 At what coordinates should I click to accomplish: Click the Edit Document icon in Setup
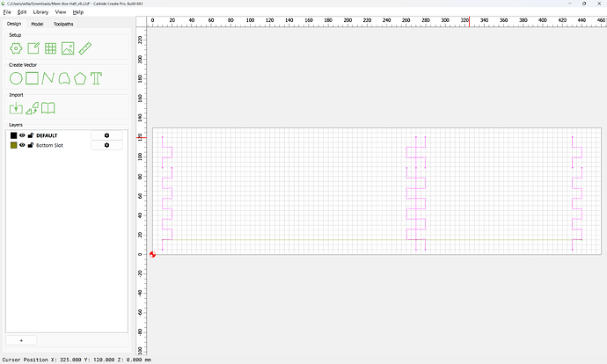33,48
